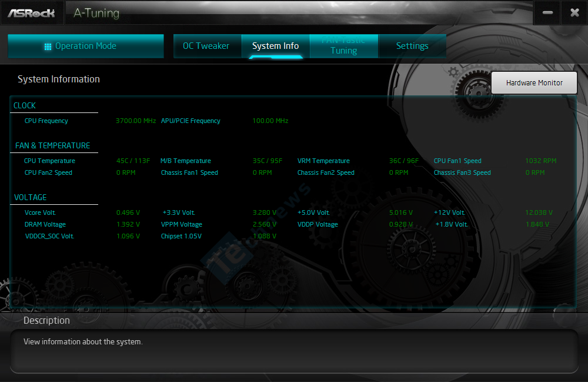This screenshot has height=382, width=588.
Task: Select the Chassis Fan1 Speed 0 RPM value
Action: click(262, 172)
